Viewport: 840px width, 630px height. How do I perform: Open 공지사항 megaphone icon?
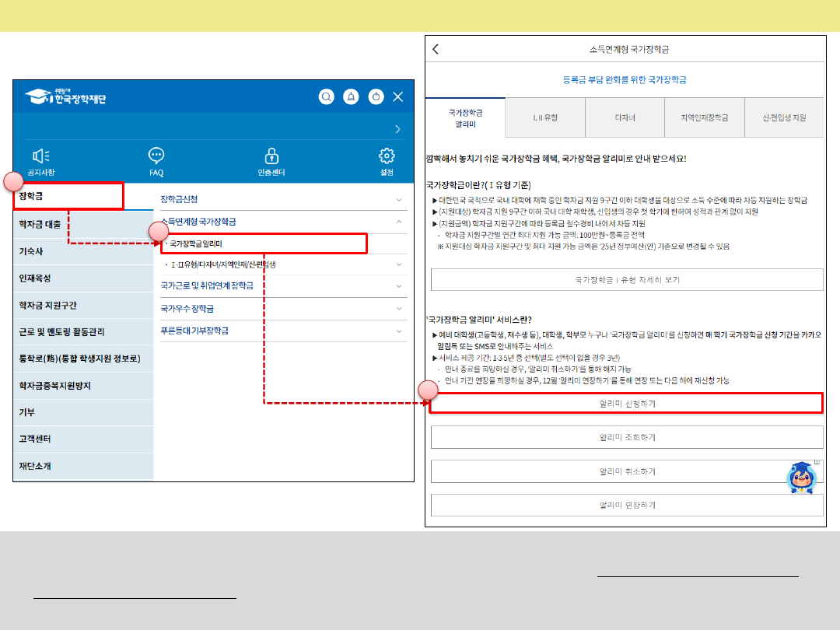(x=41, y=156)
